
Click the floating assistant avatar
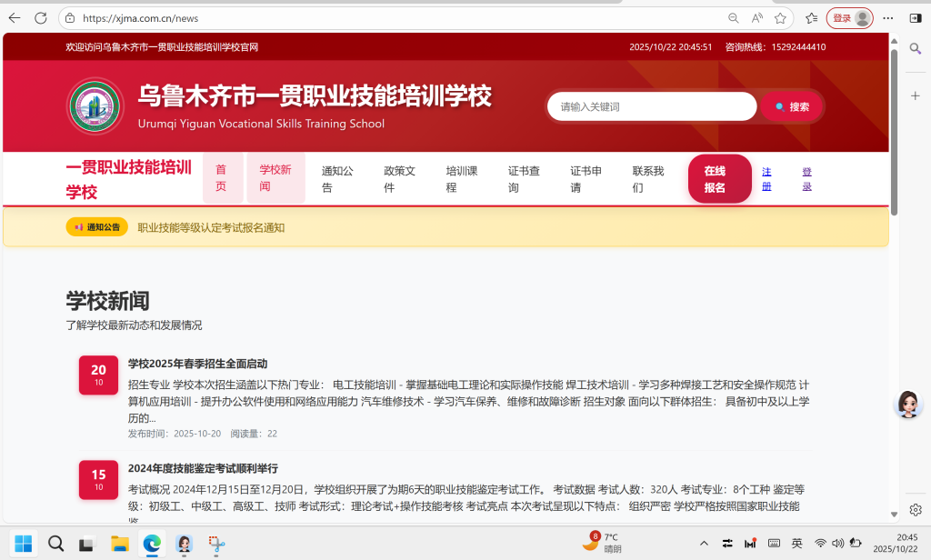[907, 405]
